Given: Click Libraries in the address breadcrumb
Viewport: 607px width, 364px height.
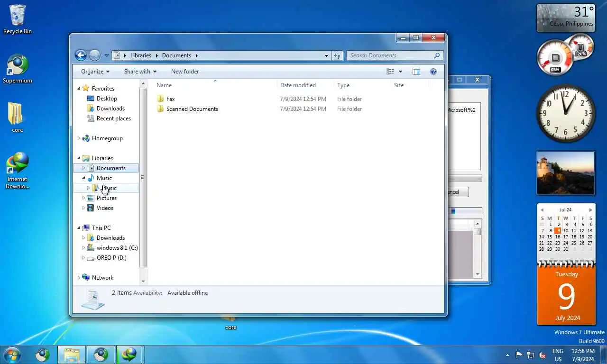Looking at the screenshot, I should (x=141, y=55).
